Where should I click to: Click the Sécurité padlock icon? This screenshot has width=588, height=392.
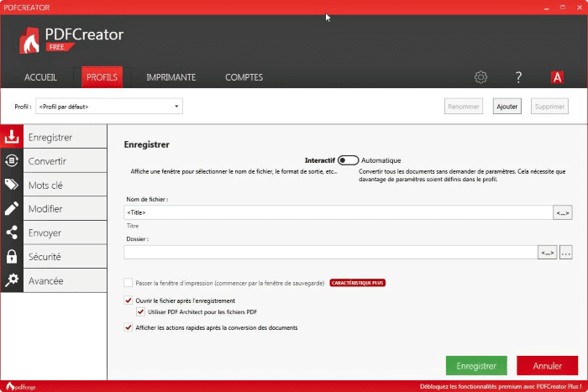(12, 256)
